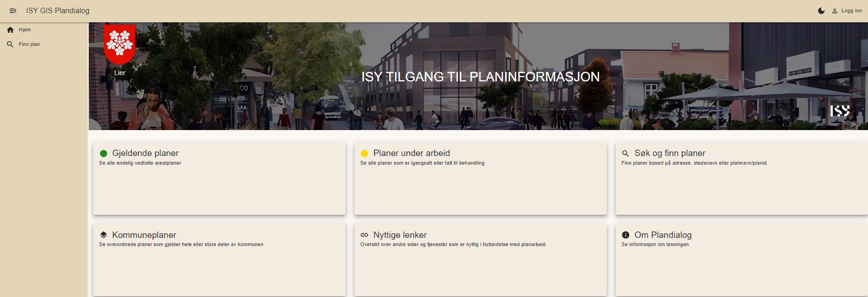This screenshot has height=297, width=868.
Task: Open Finn plan in the sidebar
Action: [29, 44]
